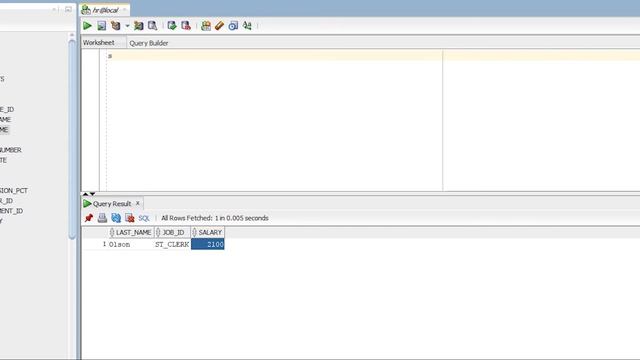Click the To Upper/Lower/InitCap icon

coord(247,26)
